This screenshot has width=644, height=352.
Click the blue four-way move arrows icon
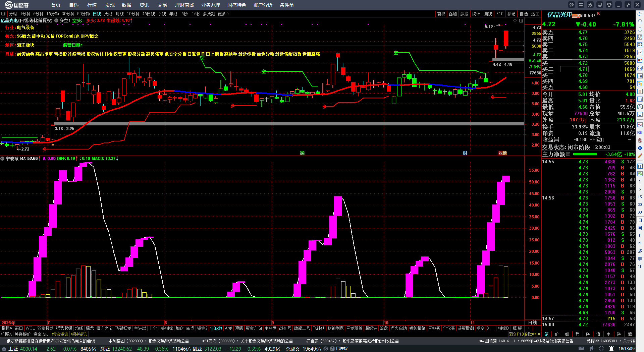pos(640,148)
